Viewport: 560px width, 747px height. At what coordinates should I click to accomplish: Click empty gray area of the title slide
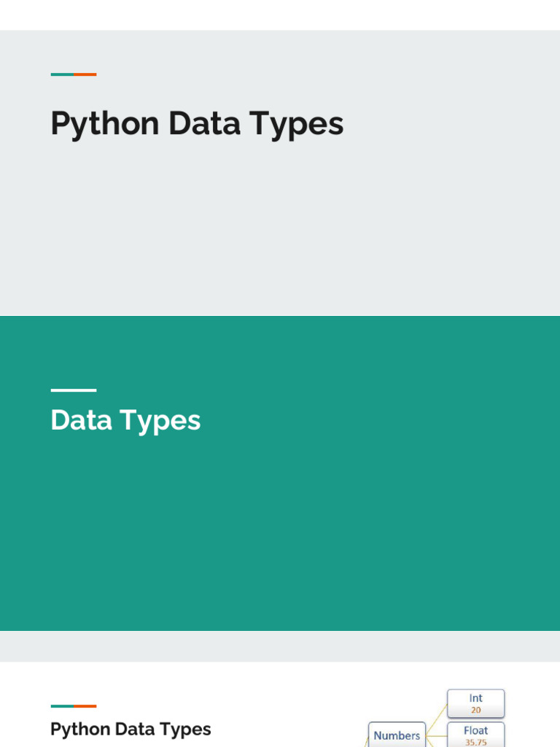(292, 233)
